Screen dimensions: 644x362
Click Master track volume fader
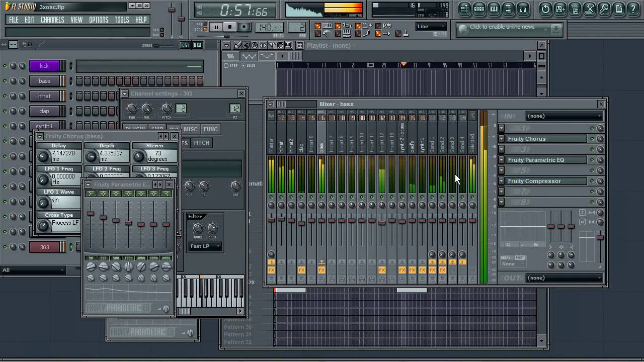[271, 220]
